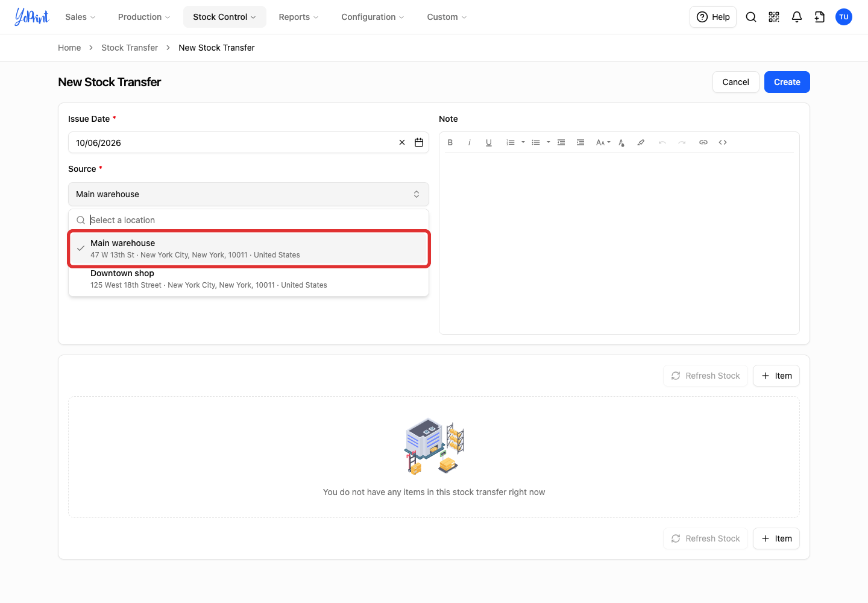Open the Sales menu
The width and height of the screenshot is (868, 603).
[80, 17]
